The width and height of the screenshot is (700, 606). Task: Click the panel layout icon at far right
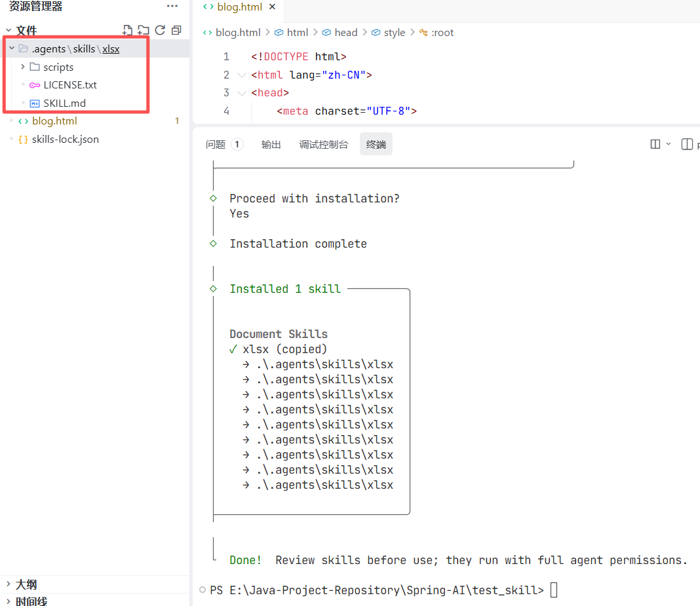[687, 144]
